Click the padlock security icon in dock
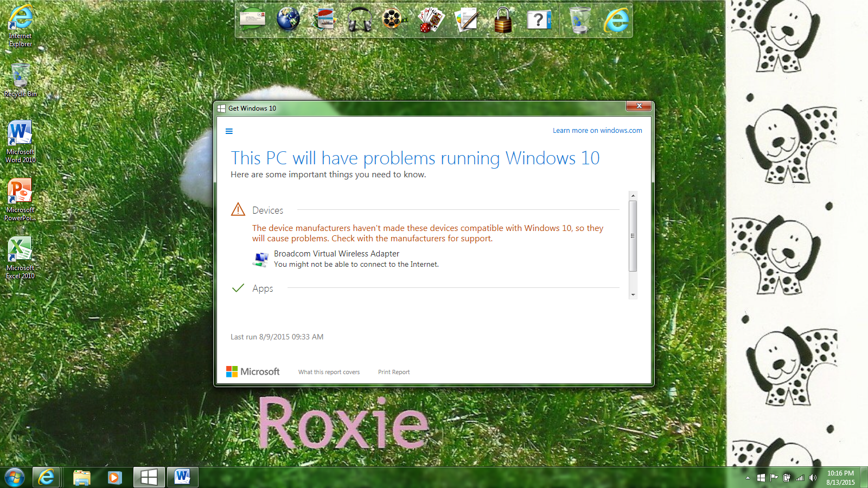The image size is (868, 488). pos(503,21)
